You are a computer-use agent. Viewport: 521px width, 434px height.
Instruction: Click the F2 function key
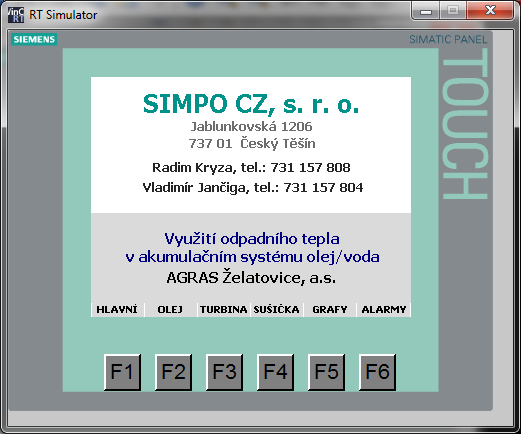tap(173, 372)
